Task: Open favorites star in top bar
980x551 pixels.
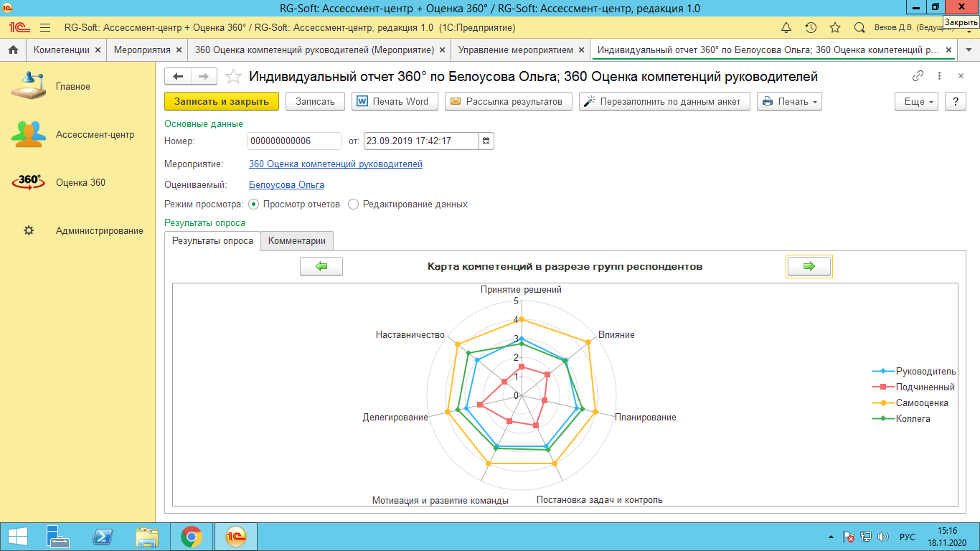Action: click(835, 28)
